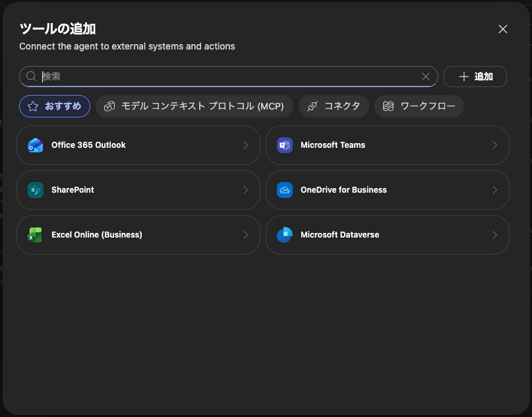The width and height of the screenshot is (532, 417).
Task: Select the Excel Online (Business) label
Action: 97,235
